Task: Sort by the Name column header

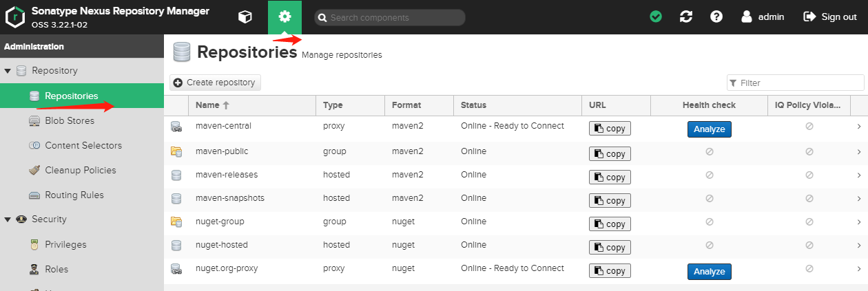Action: (x=252, y=105)
